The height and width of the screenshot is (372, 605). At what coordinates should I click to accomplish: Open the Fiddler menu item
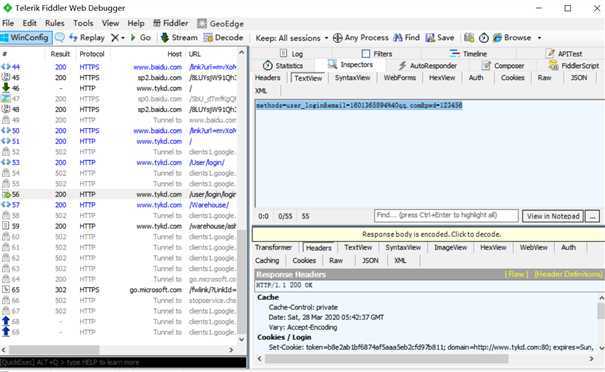point(171,23)
